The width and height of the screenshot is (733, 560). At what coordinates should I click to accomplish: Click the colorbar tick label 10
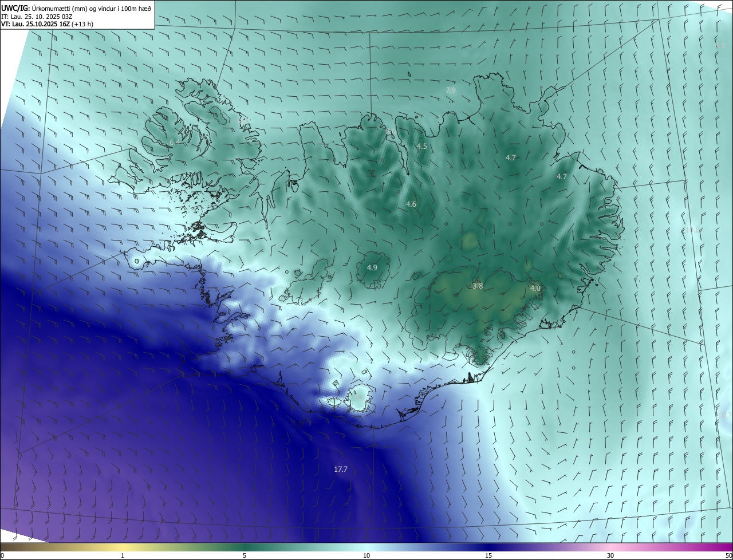(366, 556)
